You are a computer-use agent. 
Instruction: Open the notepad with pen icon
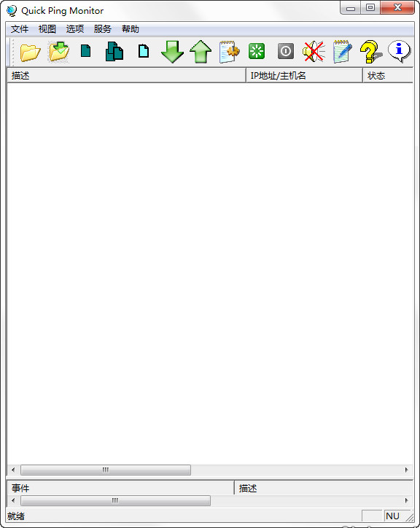(x=342, y=52)
